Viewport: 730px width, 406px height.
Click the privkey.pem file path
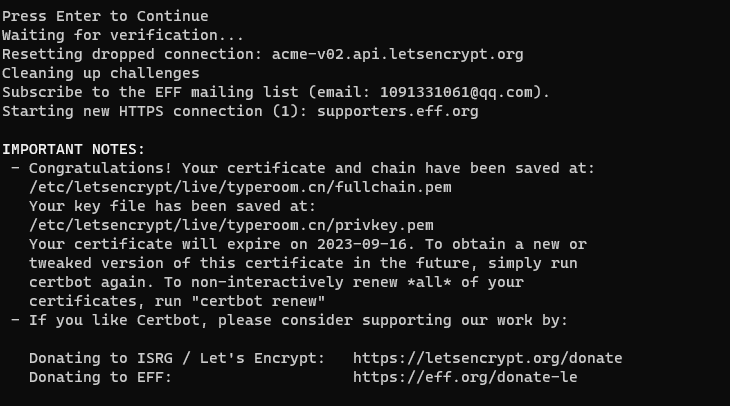(231, 225)
